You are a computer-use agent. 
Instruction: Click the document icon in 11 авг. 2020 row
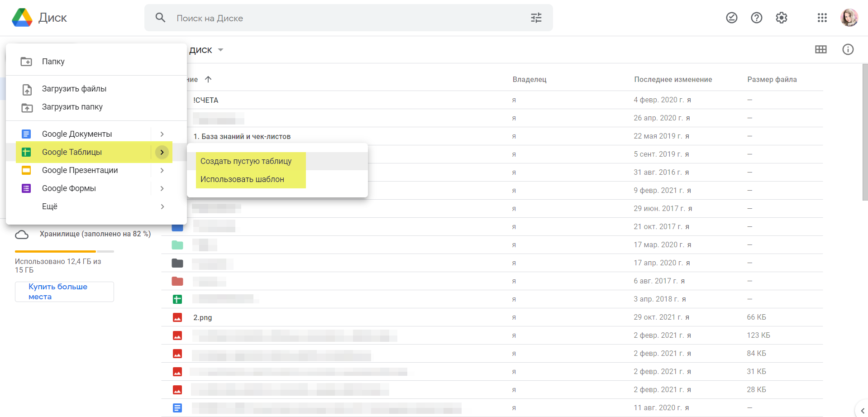177,408
